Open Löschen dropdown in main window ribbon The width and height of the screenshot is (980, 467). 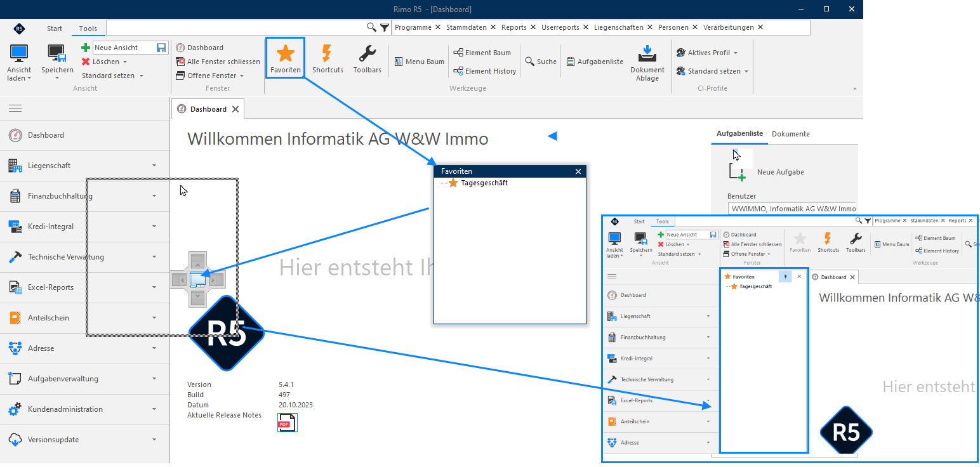[105, 62]
